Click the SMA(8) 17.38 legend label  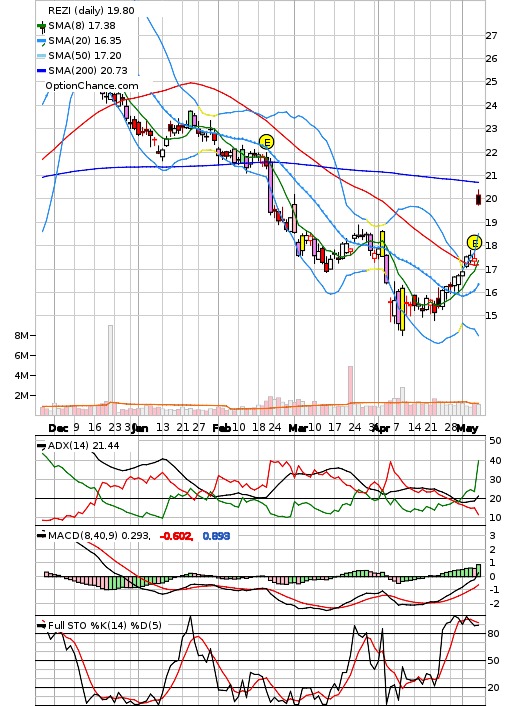coord(82,26)
